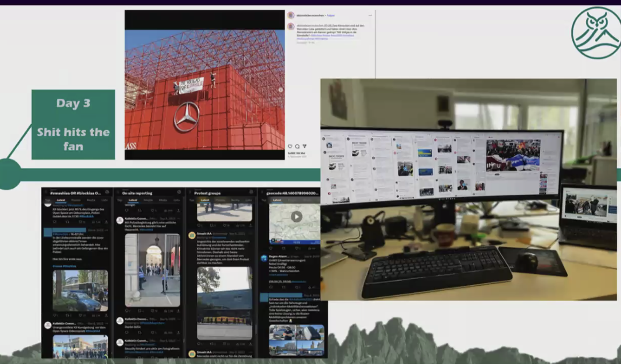The image size is (621, 364).
Task: Open the three-dot options menu of the Instagram post
Action: coord(370,16)
